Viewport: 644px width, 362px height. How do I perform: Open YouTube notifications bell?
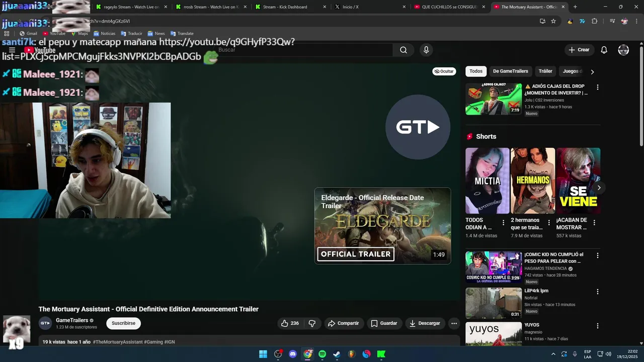(x=604, y=50)
